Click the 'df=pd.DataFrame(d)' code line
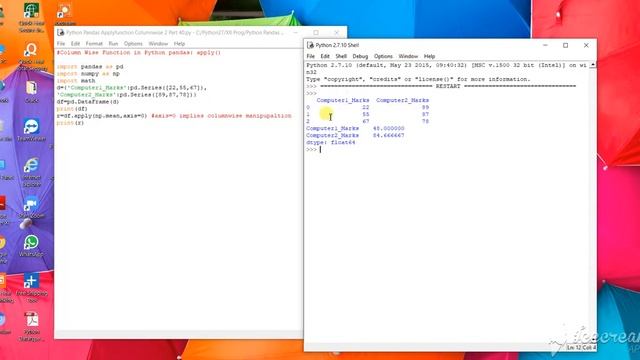The width and height of the screenshot is (640, 360). (x=88, y=102)
